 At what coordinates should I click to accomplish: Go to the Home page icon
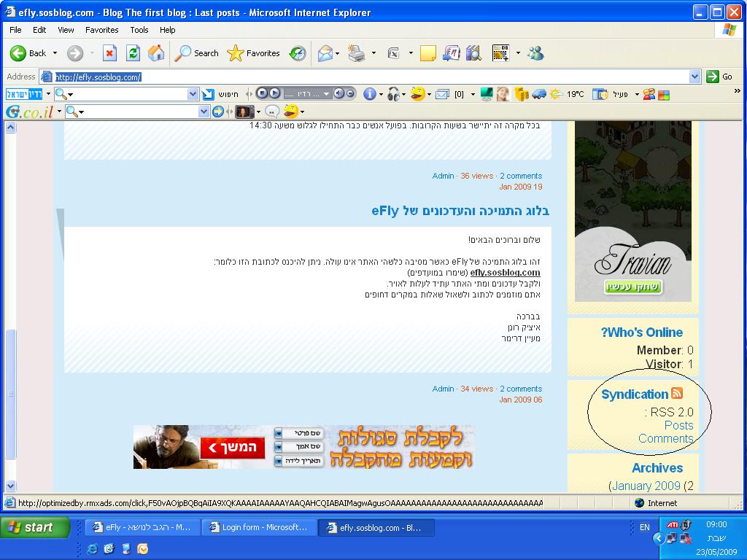pyautogui.click(x=156, y=52)
